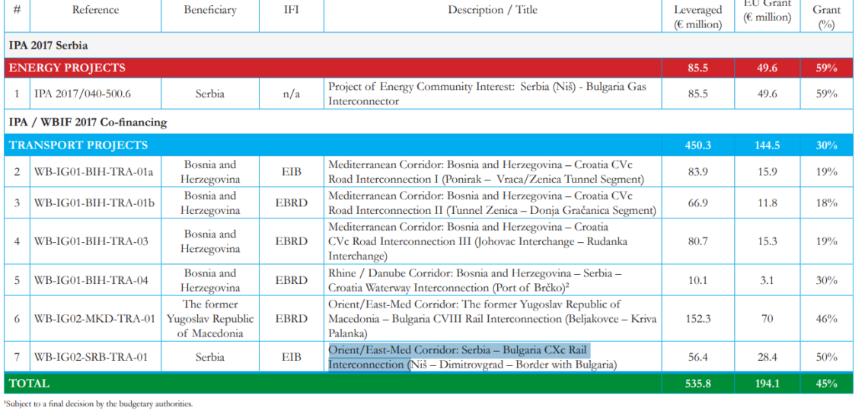Click the "194.1" total EU grant value
Screen dimensions: 868x411
767,384
